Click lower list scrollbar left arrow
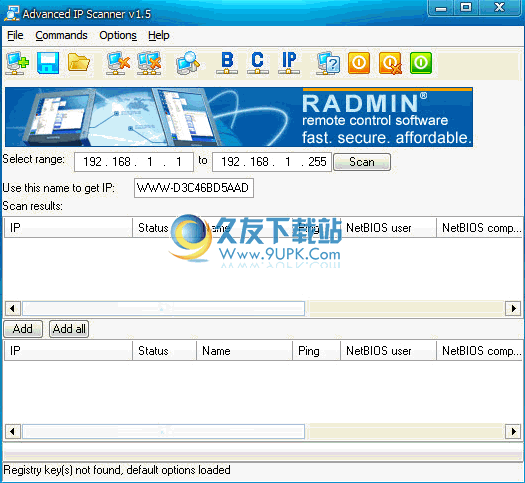525x483 pixels. [13, 431]
